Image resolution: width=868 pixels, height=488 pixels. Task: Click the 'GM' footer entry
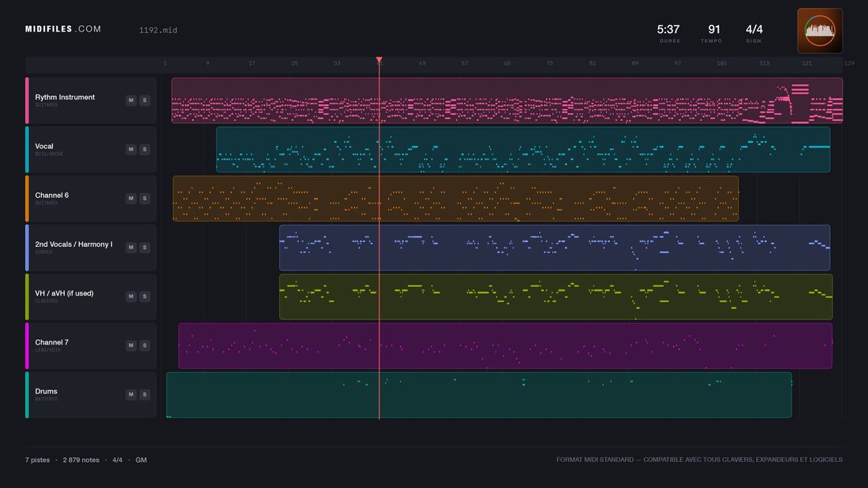coord(141,460)
